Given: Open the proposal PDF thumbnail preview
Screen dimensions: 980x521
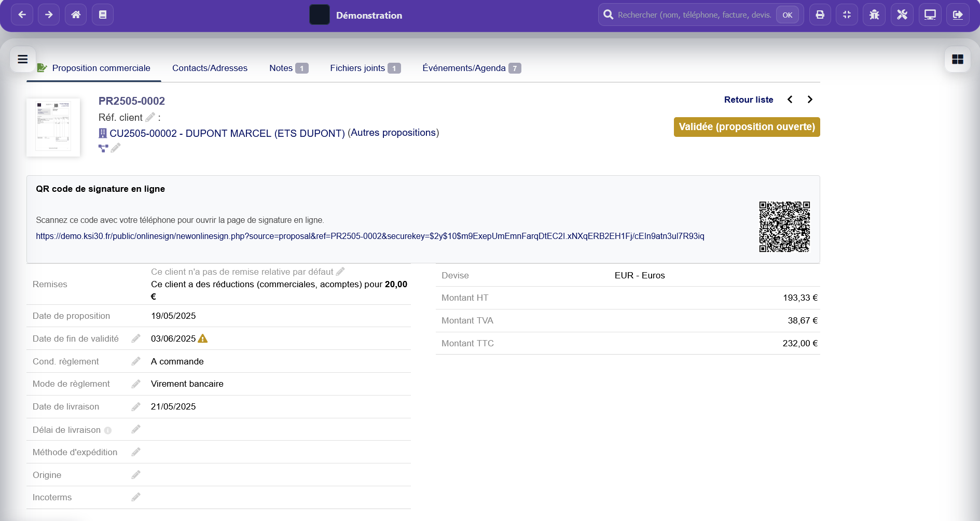Looking at the screenshot, I should pyautogui.click(x=53, y=127).
